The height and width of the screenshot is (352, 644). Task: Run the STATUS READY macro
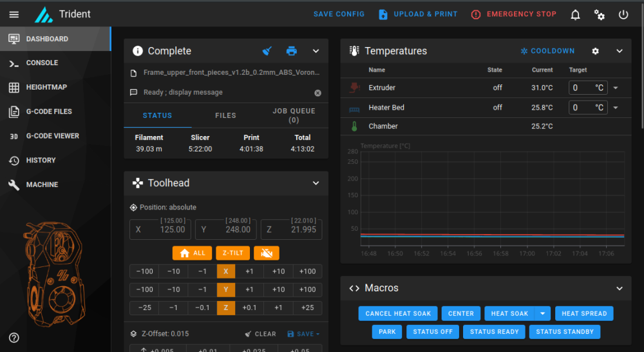point(494,331)
